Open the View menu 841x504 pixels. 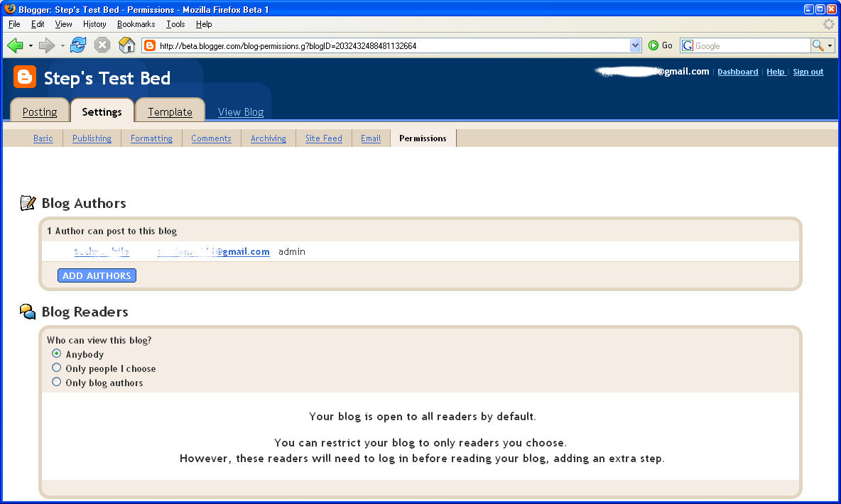click(x=63, y=24)
